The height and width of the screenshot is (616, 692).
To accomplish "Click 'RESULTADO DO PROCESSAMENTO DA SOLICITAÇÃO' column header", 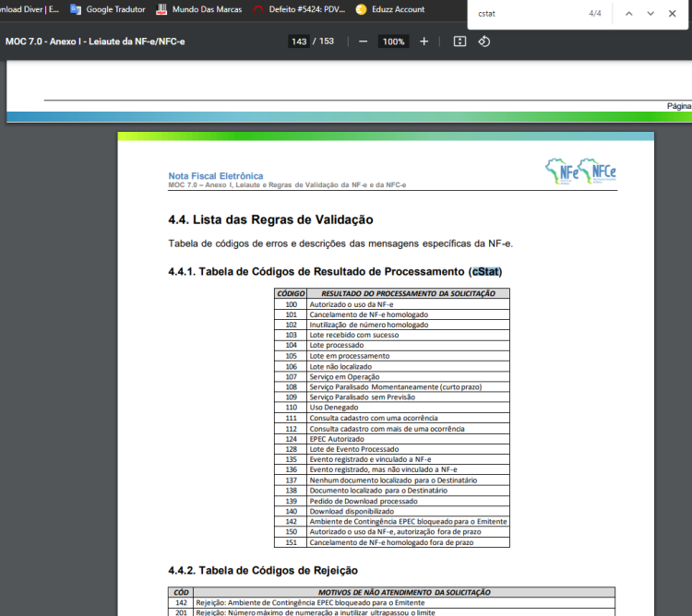I will [408, 293].
